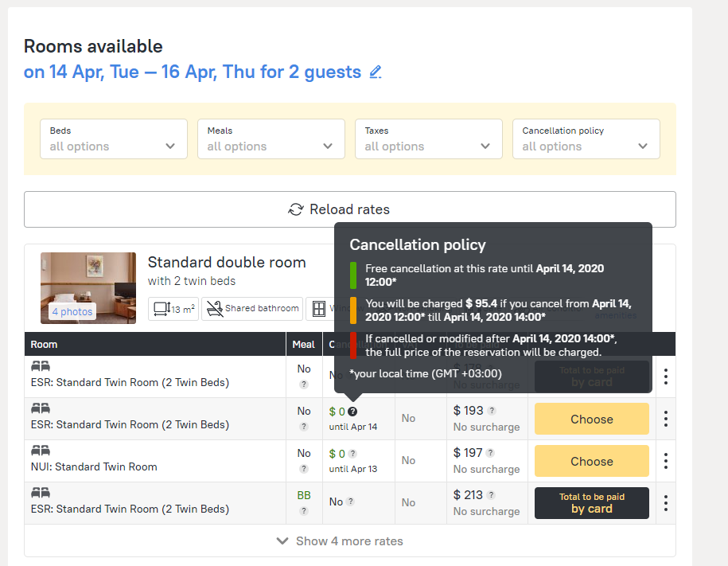728x566 pixels.
Task: Expand the Taxes filter dropdown
Action: pos(428,139)
